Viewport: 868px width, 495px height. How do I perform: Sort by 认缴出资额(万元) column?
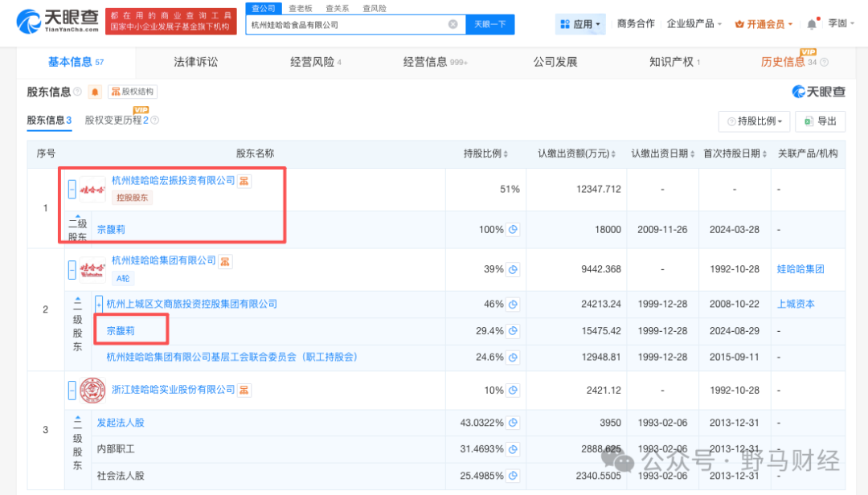(x=576, y=153)
